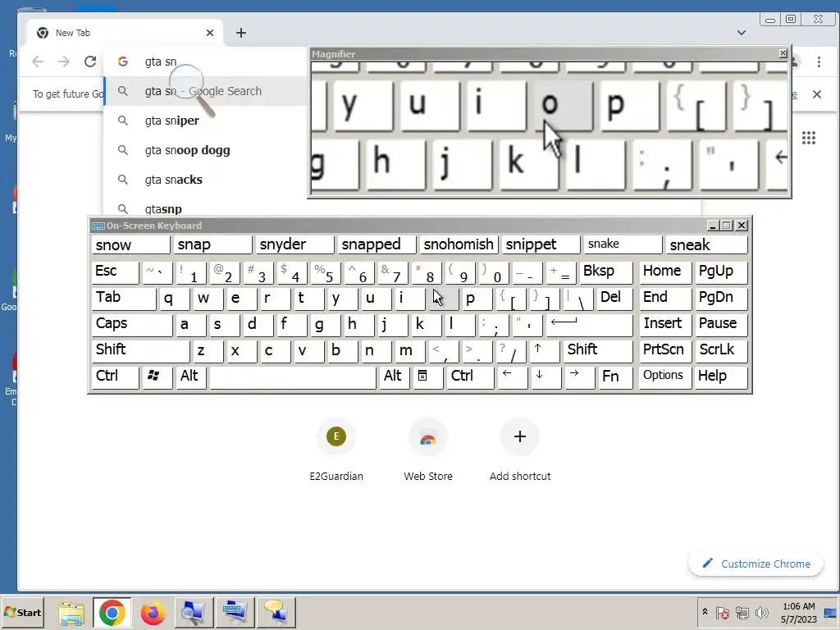Choose predicted word snohomish

coord(459,244)
